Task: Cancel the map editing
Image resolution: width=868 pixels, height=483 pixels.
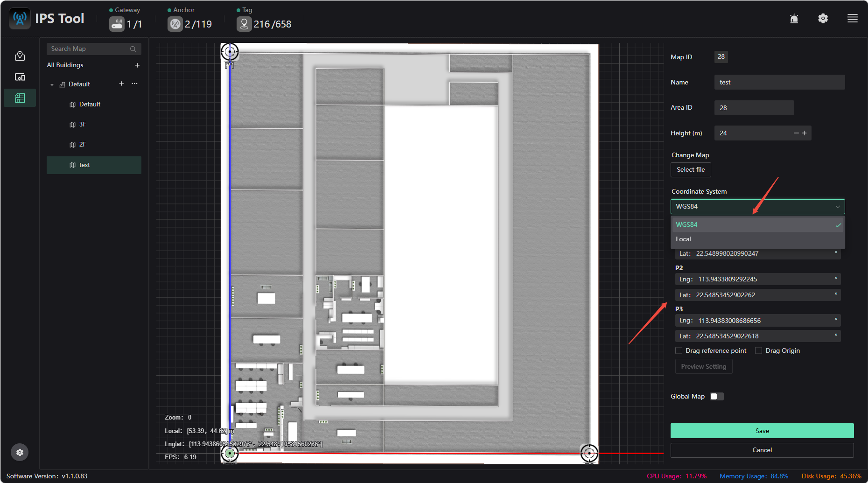Action: tap(762, 450)
